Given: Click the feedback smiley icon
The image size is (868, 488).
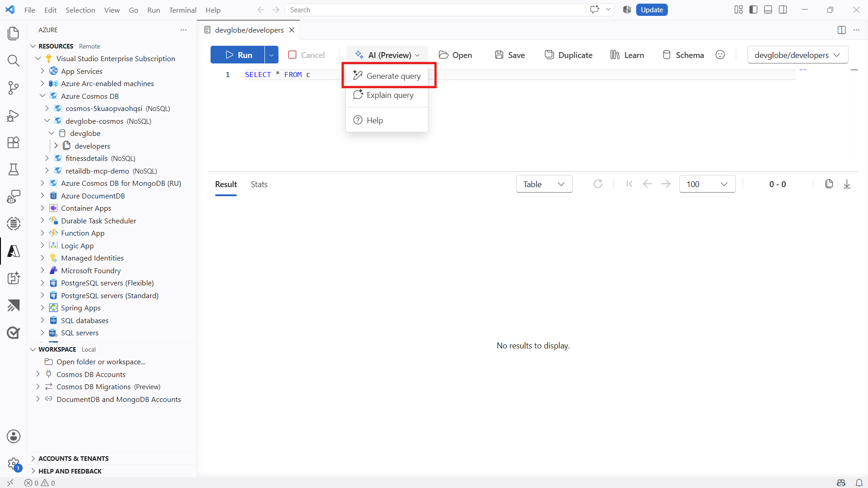Looking at the screenshot, I should [720, 55].
